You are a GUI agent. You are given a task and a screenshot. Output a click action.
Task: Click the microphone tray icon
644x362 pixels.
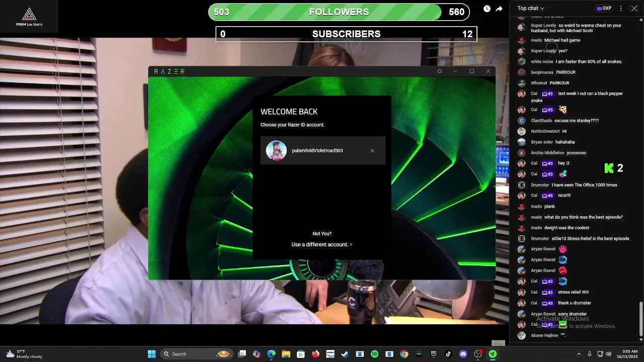[x=589, y=354]
